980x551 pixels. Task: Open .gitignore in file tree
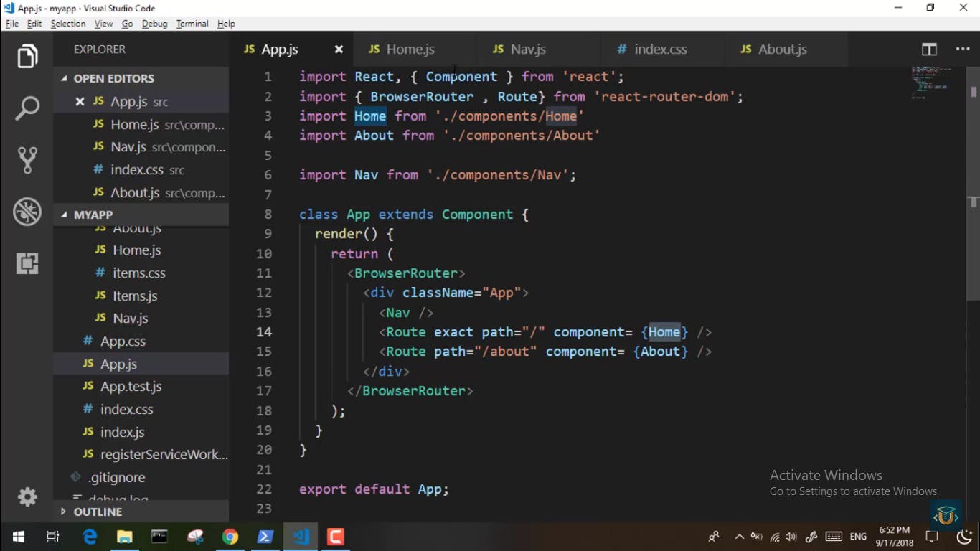[x=141, y=477]
